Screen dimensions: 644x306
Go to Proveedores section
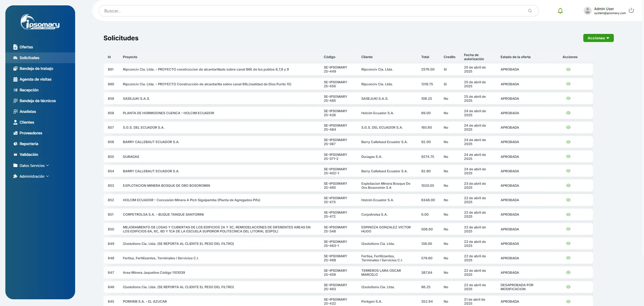[x=31, y=133]
